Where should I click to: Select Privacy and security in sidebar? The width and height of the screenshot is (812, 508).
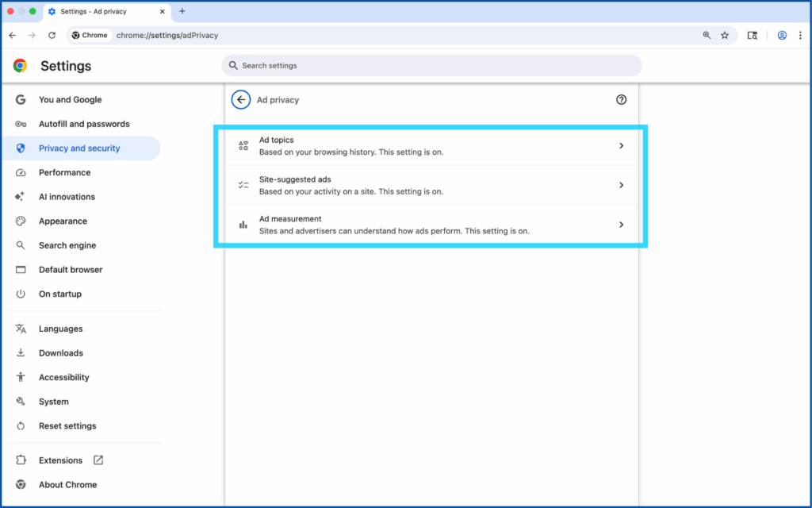point(79,148)
